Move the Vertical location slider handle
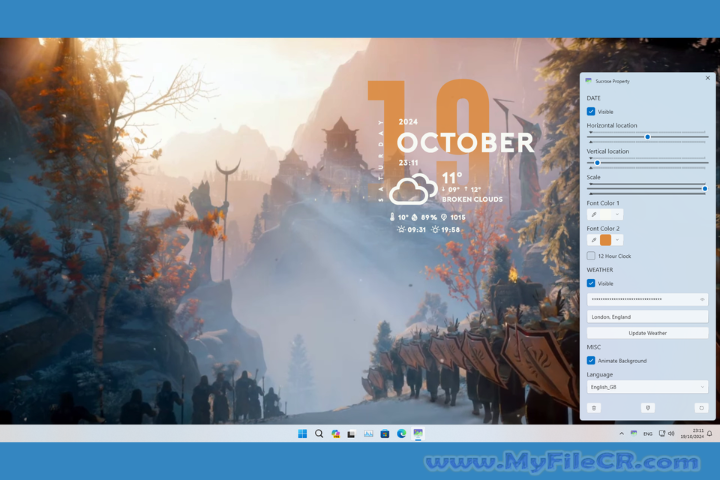Screen dimensions: 720x480 pyautogui.click(x=597, y=163)
